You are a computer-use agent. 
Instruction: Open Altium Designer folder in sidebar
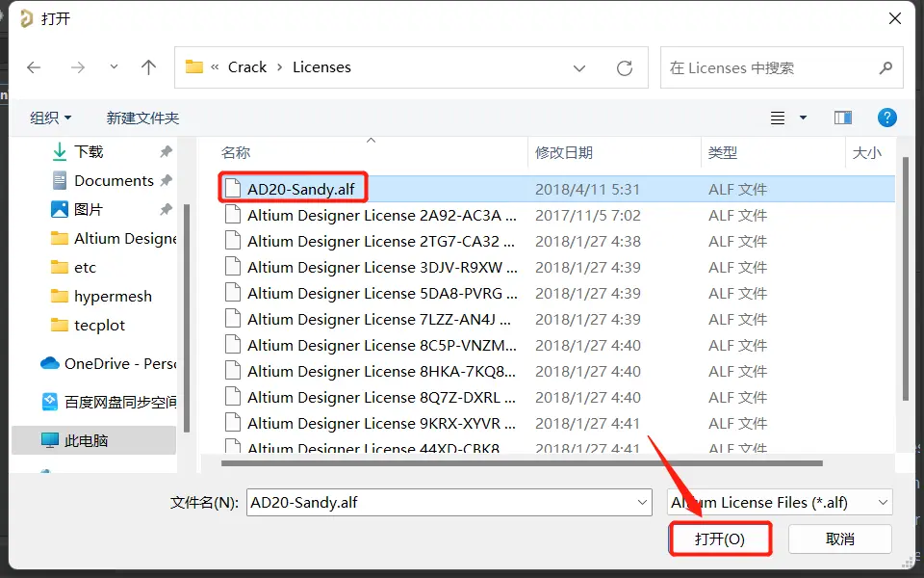click(114, 238)
